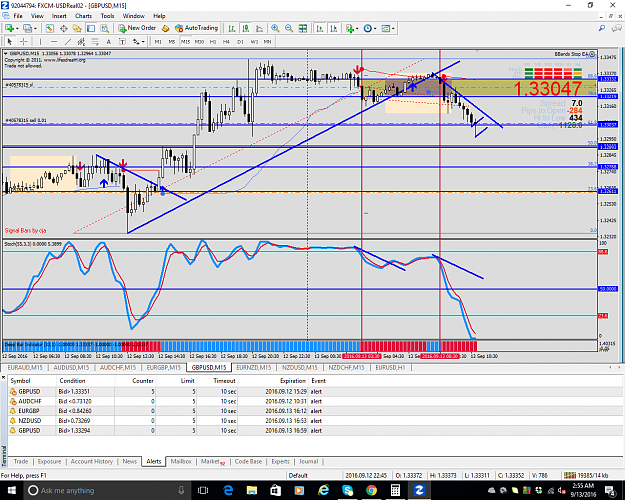The height and width of the screenshot is (500, 625).
Task: Open the File menu
Action: click(18, 16)
